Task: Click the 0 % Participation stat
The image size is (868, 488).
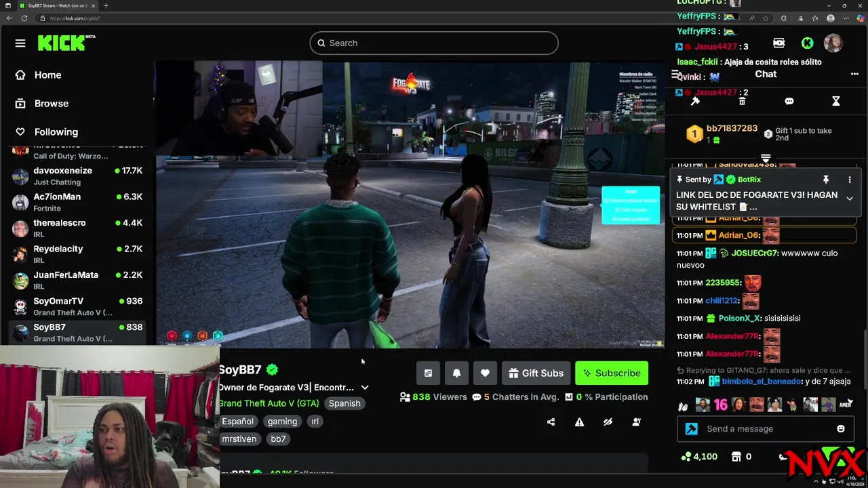Action: tap(606, 396)
